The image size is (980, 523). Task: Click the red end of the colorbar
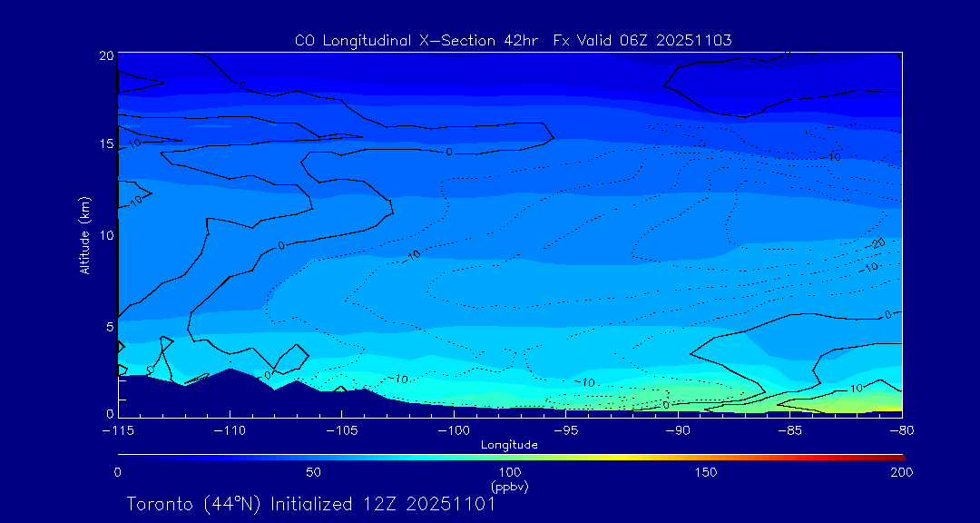coord(897,456)
